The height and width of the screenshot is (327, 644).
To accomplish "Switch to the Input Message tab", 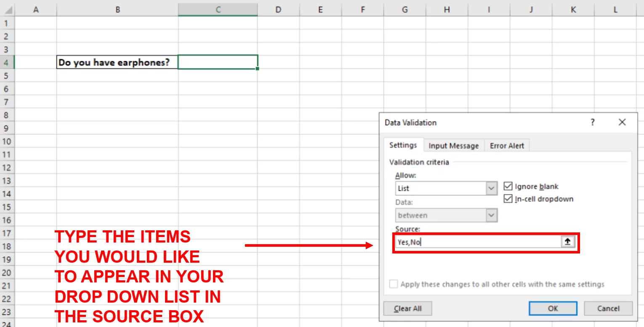I will (x=453, y=145).
